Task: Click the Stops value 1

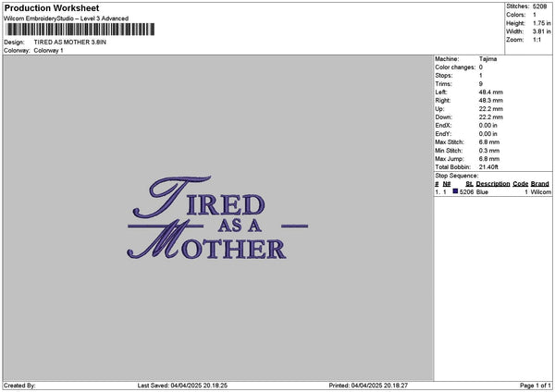Action: tap(481, 76)
